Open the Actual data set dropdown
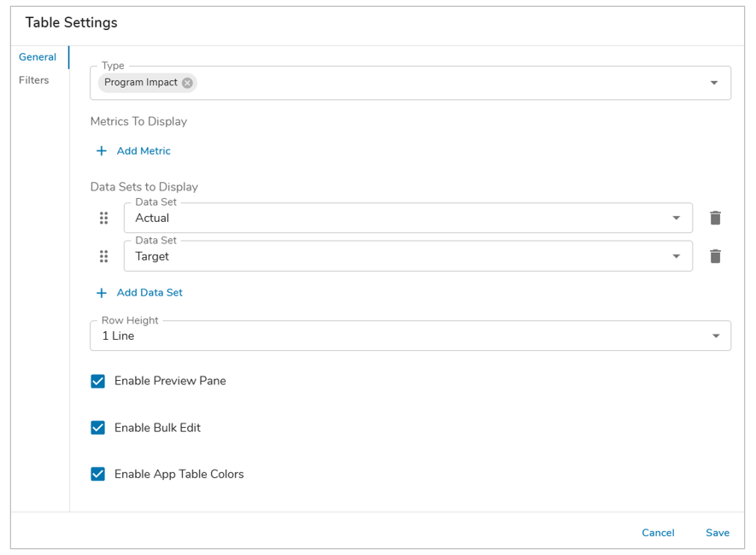 (676, 218)
